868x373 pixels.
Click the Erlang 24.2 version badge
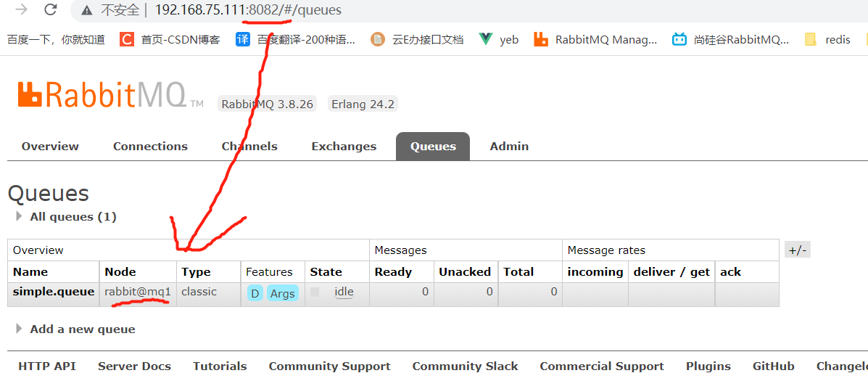(363, 104)
